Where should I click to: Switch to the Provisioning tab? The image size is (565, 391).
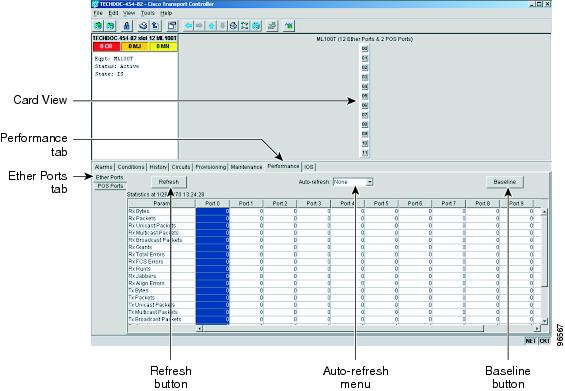coord(211,167)
